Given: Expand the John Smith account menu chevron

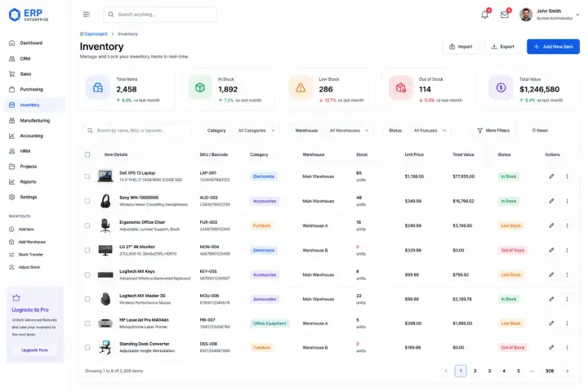Looking at the screenshot, I should click(577, 15).
